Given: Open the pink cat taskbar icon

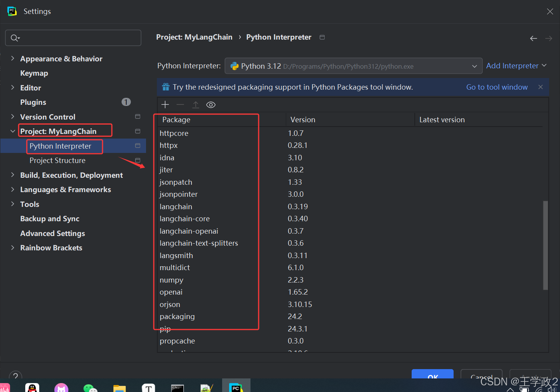Looking at the screenshot, I should [x=61, y=387].
